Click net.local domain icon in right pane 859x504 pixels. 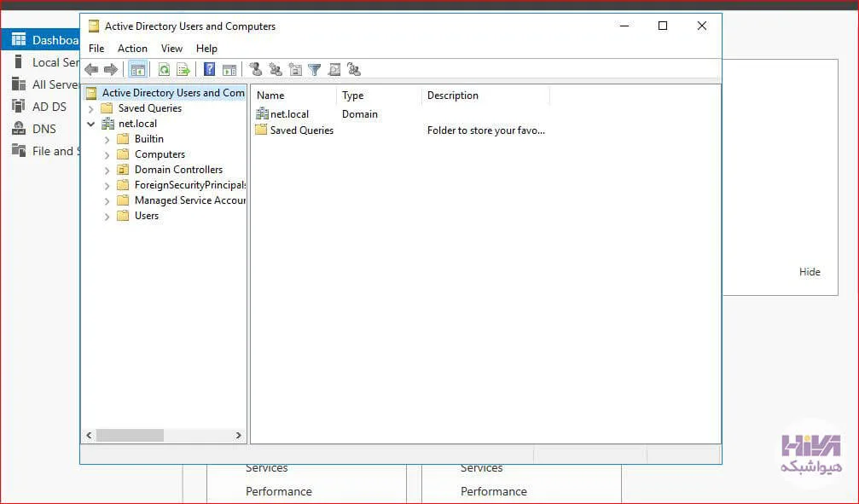262,114
